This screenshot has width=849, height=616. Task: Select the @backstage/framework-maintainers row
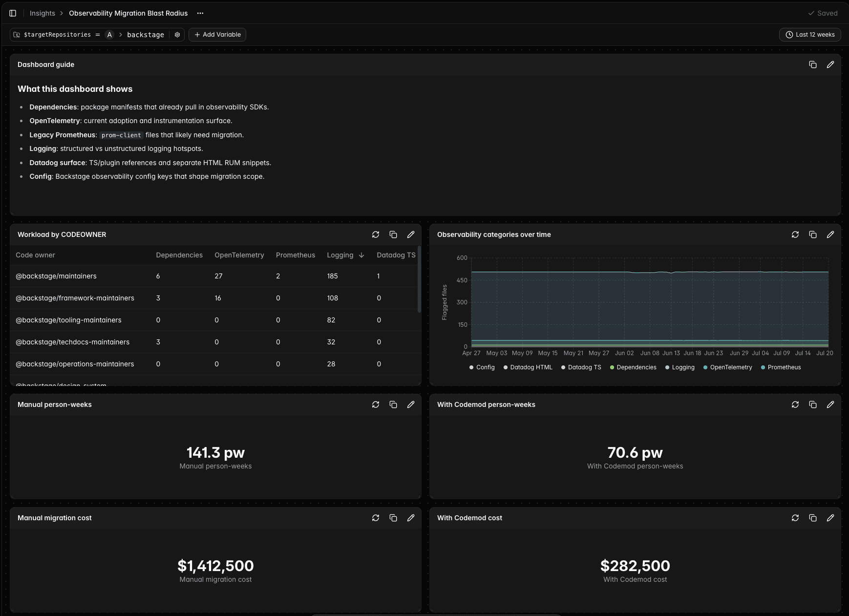pos(214,298)
